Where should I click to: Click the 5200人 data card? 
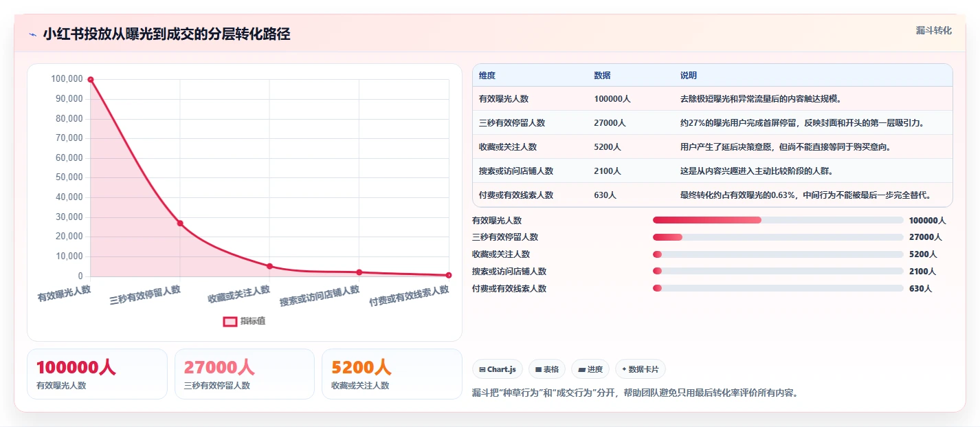pyautogui.click(x=392, y=374)
